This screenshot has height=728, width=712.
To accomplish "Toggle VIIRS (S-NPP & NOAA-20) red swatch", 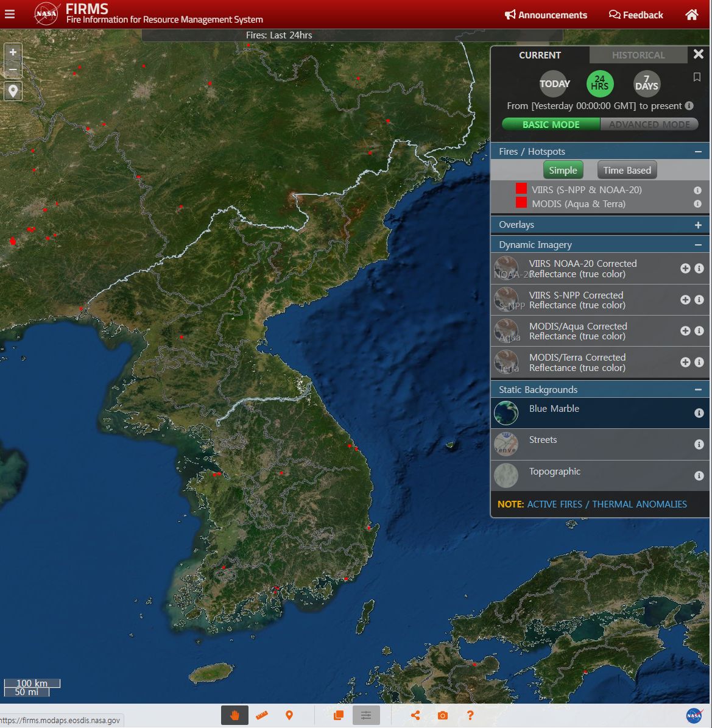I will pyautogui.click(x=521, y=188).
